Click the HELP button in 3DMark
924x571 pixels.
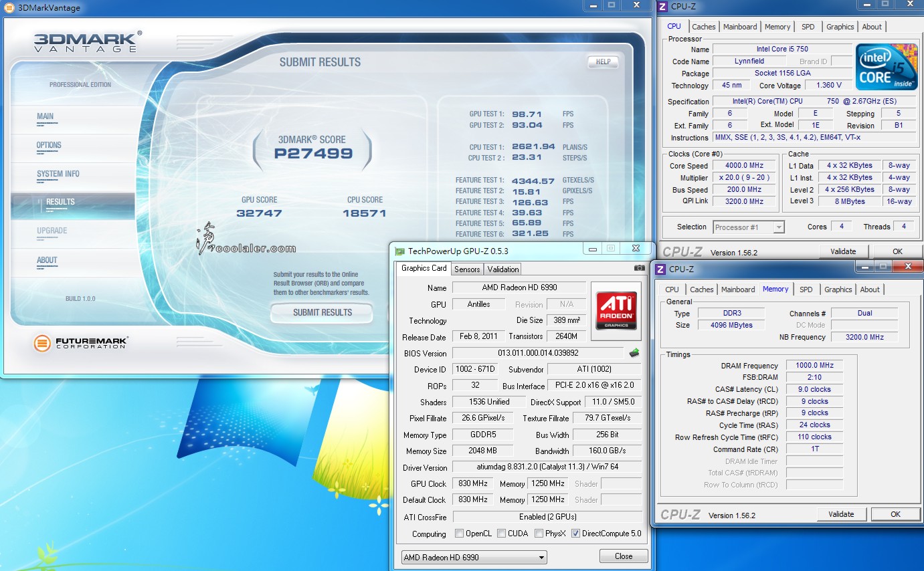[603, 62]
